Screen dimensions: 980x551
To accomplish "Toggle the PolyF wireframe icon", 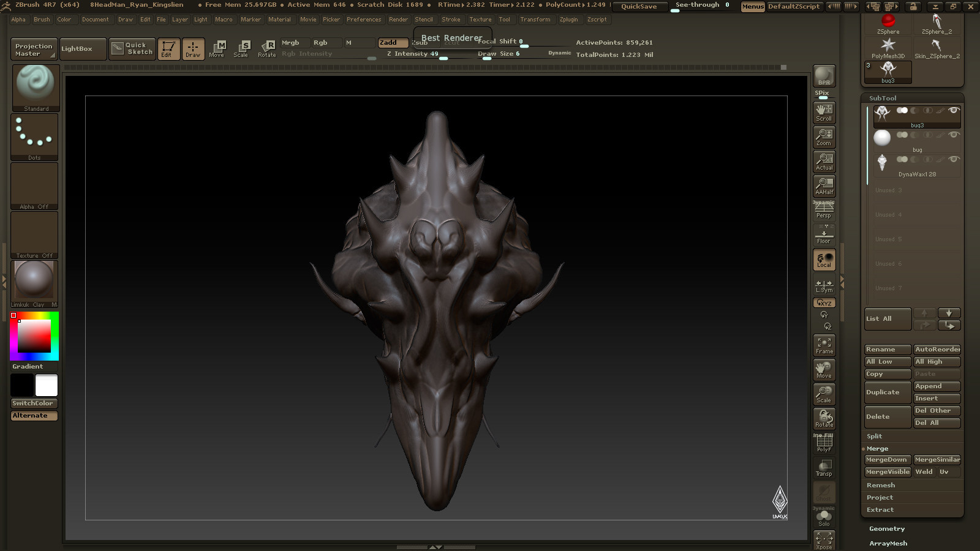I will click(824, 443).
